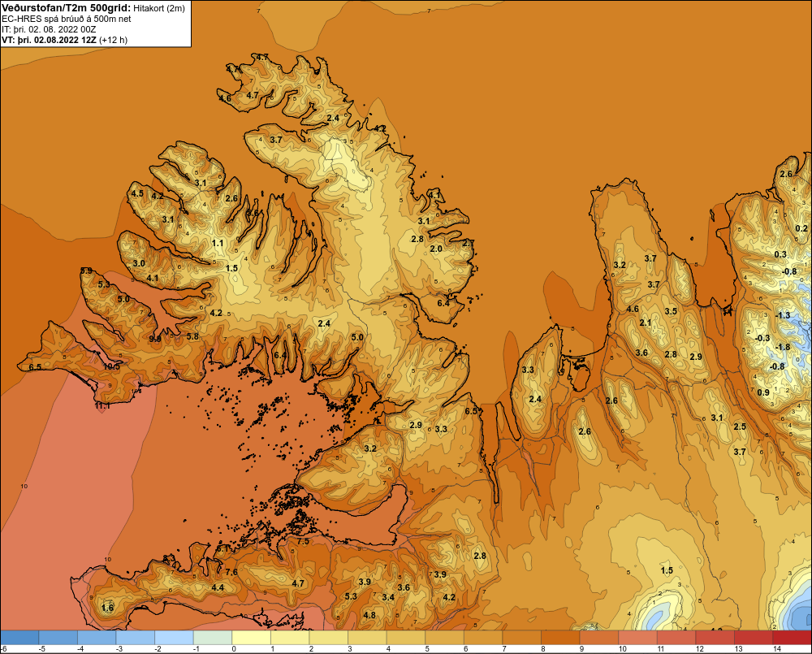Click the 10.5 temperature value on the map

(x=111, y=366)
